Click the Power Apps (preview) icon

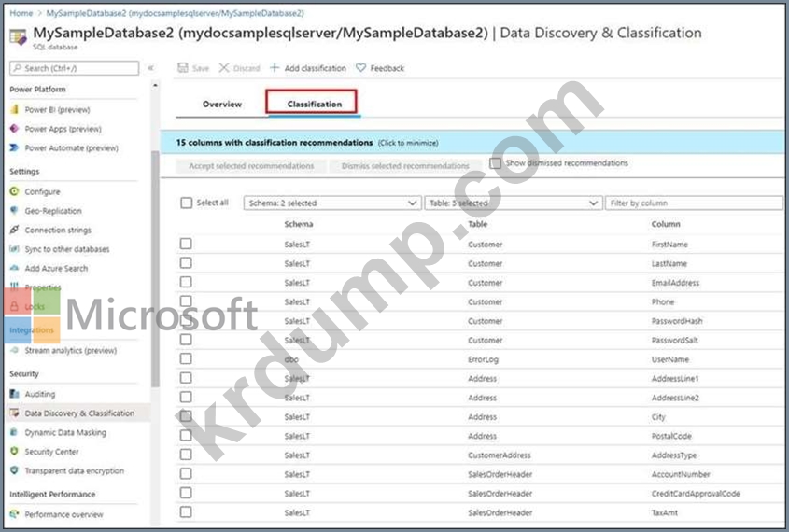point(15,129)
